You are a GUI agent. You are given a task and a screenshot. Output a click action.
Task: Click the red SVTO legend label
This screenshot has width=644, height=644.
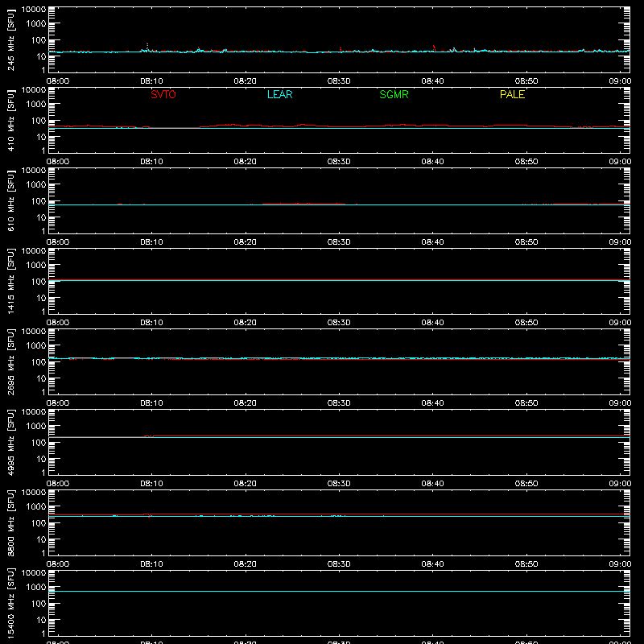[x=163, y=94]
